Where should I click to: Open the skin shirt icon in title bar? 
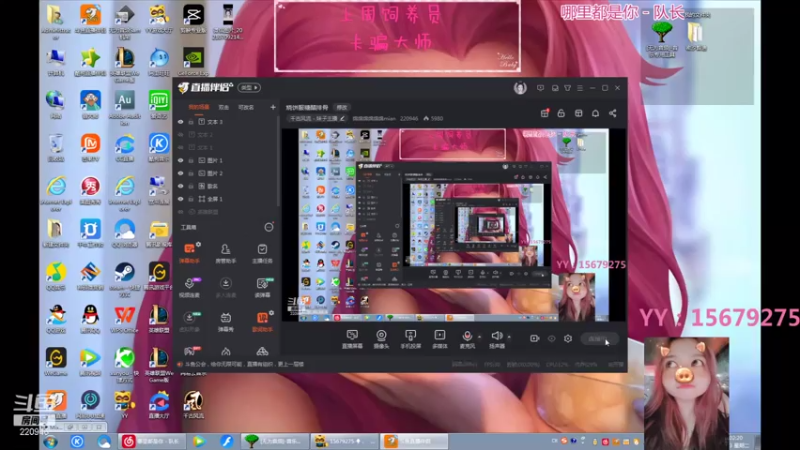click(x=567, y=88)
